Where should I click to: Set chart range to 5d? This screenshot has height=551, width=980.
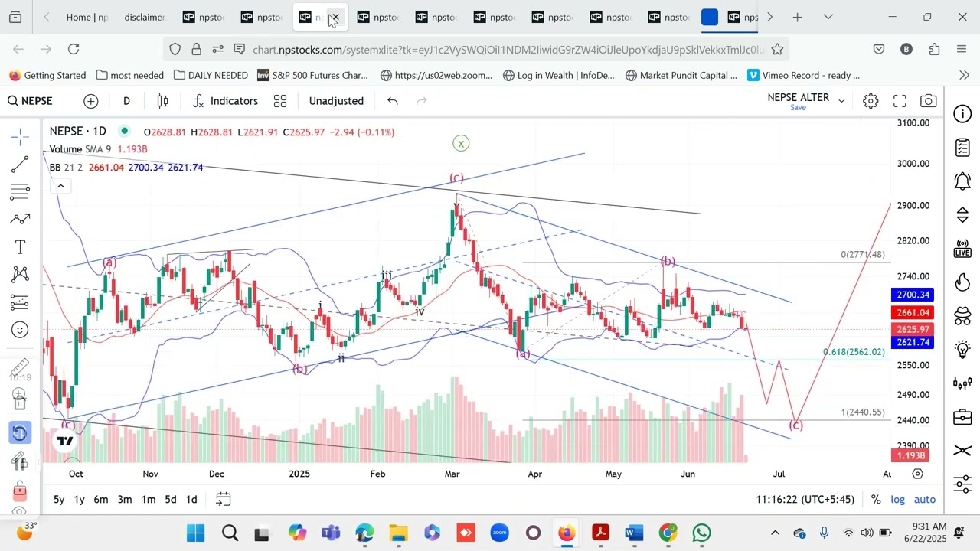click(171, 500)
